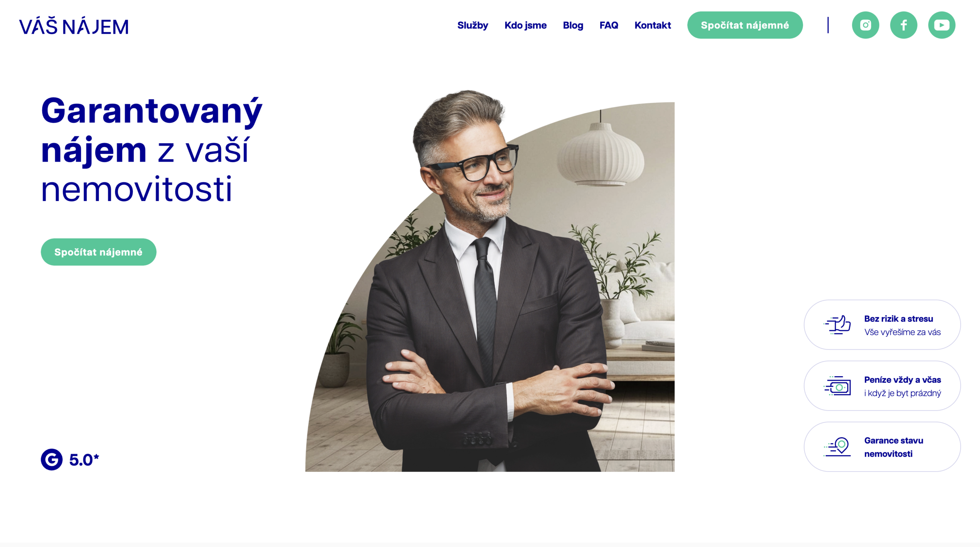Select the Peníze vždy a včas card
This screenshot has height=547, width=980.
point(882,386)
